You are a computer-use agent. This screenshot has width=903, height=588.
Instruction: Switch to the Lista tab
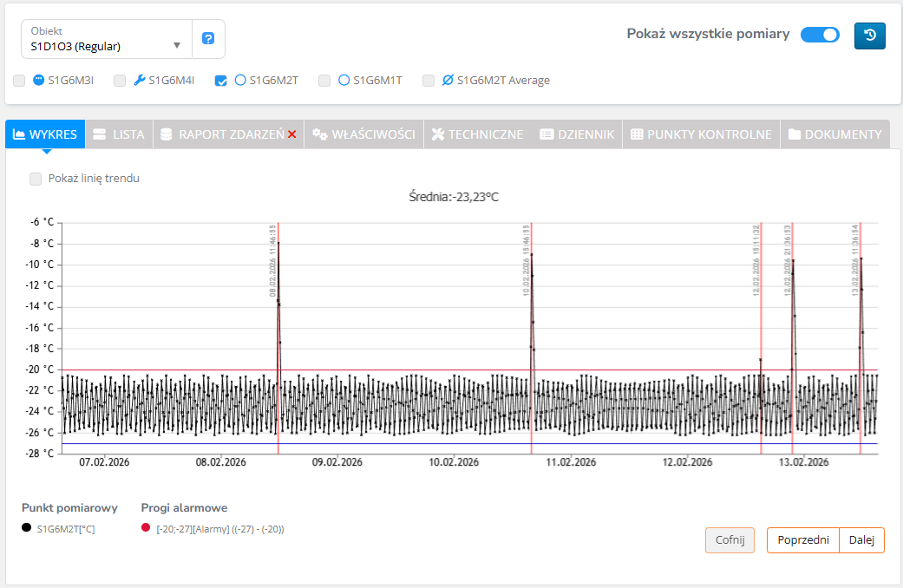click(x=119, y=134)
